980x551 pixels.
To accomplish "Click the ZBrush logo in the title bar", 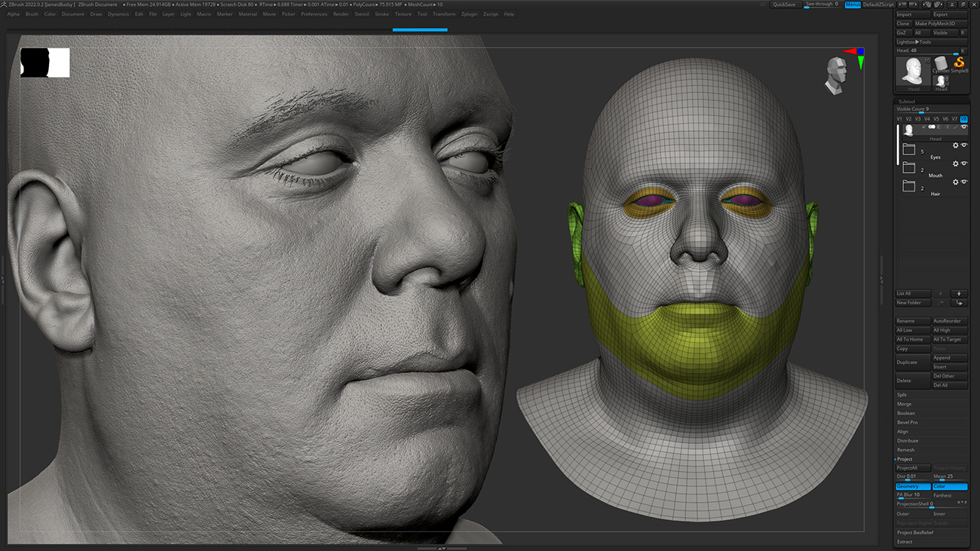I will click(x=5, y=4).
